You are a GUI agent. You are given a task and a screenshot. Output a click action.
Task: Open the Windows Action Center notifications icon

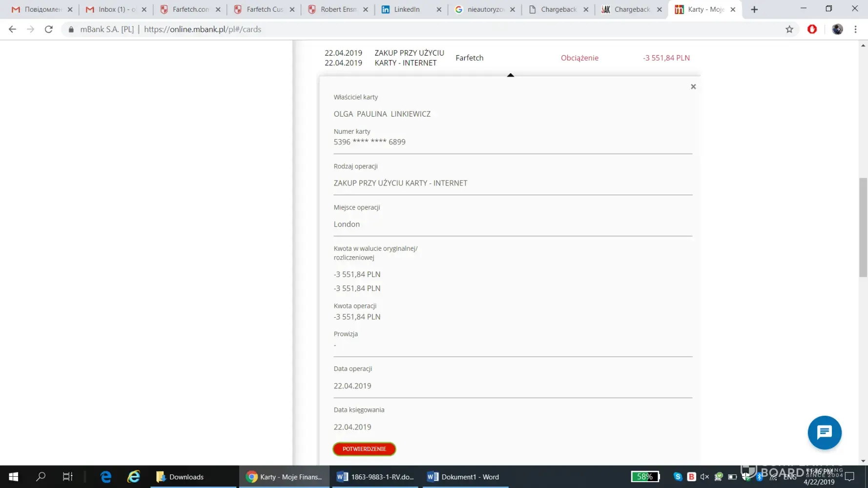(850, 477)
